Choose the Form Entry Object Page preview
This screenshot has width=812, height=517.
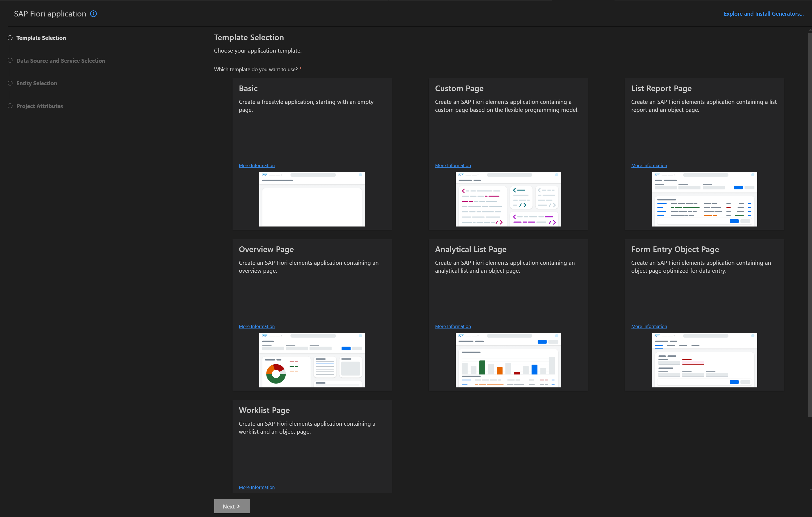pyautogui.click(x=704, y=360)
